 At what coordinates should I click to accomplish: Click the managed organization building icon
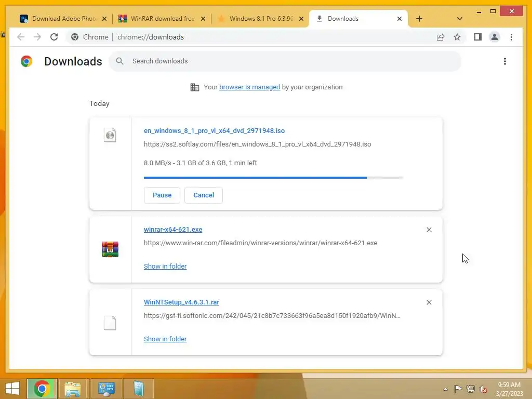click(194, 87)
